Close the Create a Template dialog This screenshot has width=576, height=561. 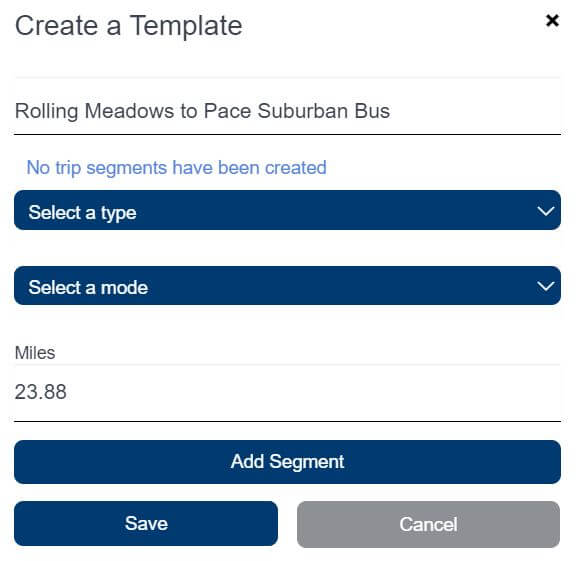click(552, 21)
